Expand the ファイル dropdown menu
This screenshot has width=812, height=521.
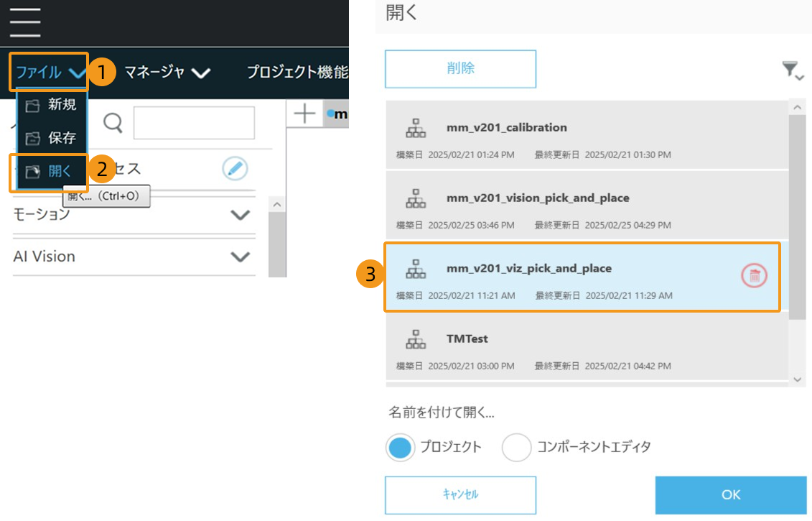pyautogui.click(x=49, y=72)
